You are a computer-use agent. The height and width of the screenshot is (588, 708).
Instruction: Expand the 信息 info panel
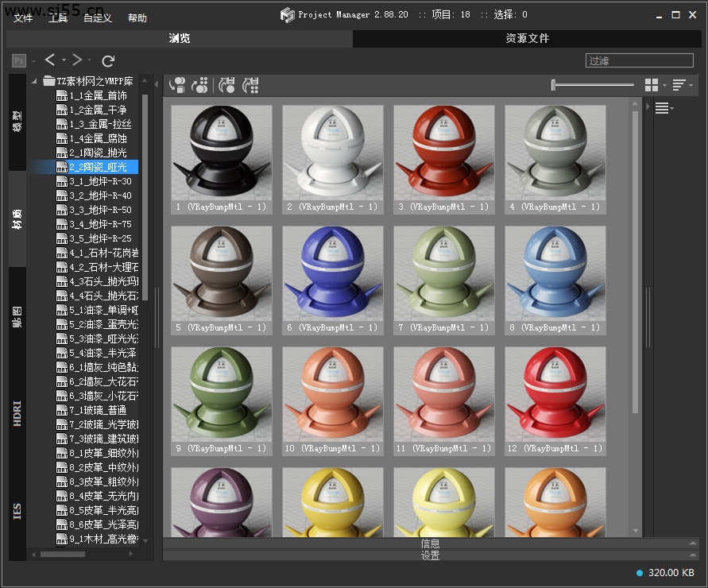[430, 544]
